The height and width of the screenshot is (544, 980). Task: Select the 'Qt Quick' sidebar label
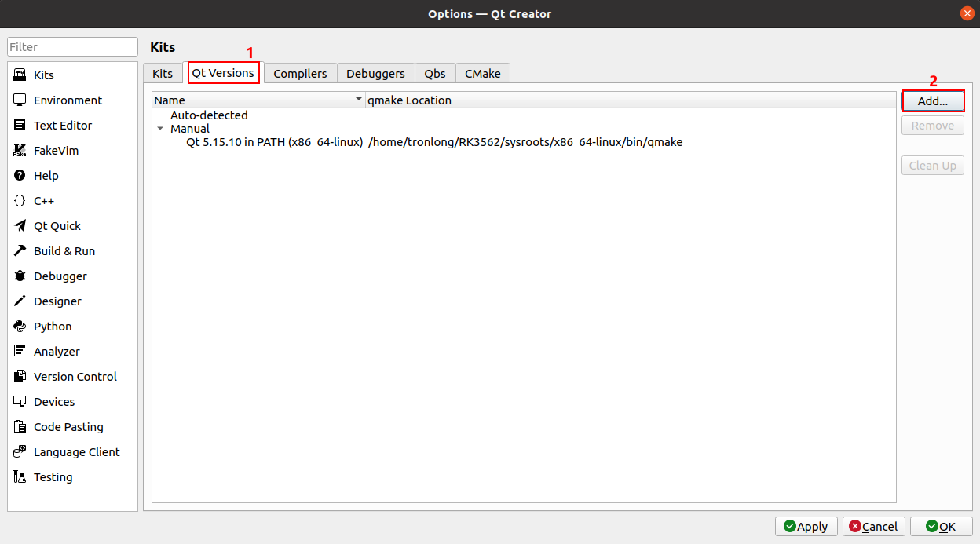tap(57, 226)
